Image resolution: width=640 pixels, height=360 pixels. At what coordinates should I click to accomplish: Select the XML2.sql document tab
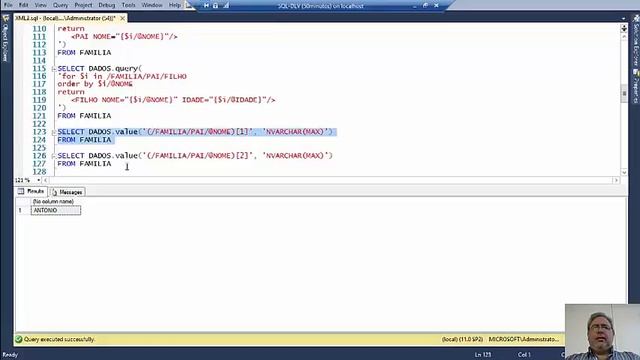tap(65, 18)
